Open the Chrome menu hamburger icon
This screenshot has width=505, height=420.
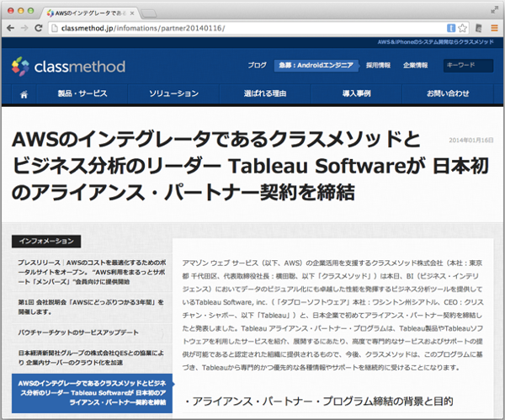click(x=494, y=29)
